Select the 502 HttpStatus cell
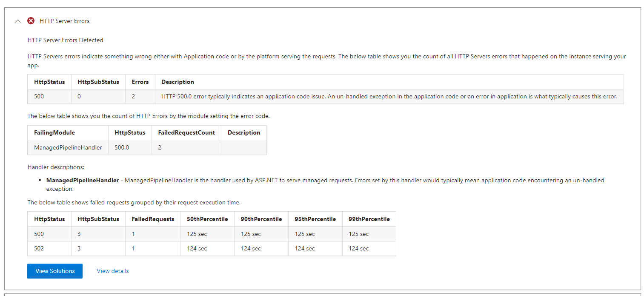The width and height of the screenshot is (644, 296). [x=49, y=248]
